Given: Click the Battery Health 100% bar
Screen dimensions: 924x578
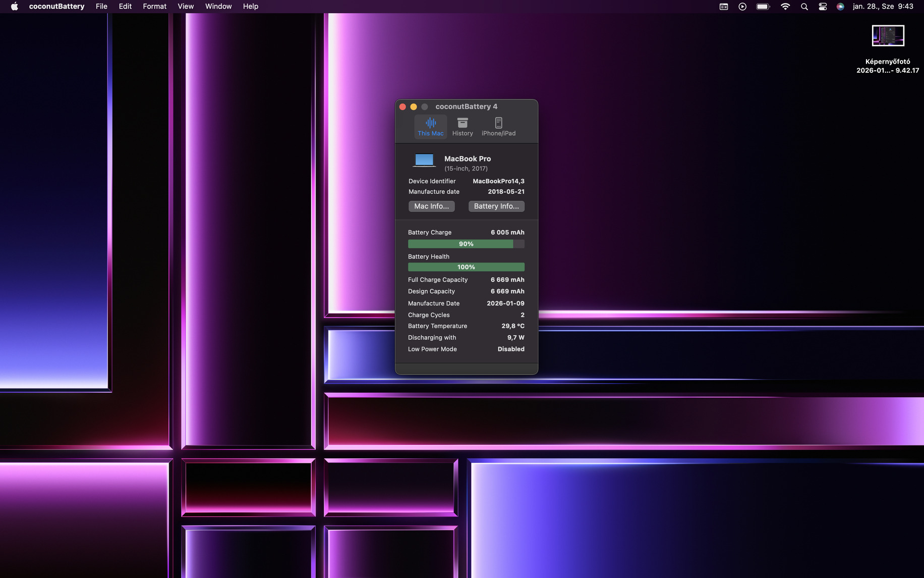Looking at the screenshot, I should coord(466,267).
